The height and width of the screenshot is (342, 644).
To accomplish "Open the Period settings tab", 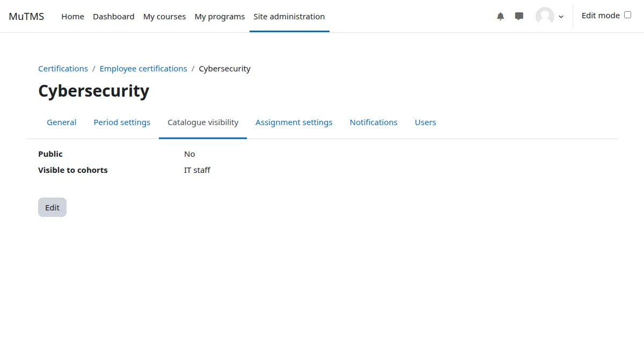I will click(x=122, y=122).
